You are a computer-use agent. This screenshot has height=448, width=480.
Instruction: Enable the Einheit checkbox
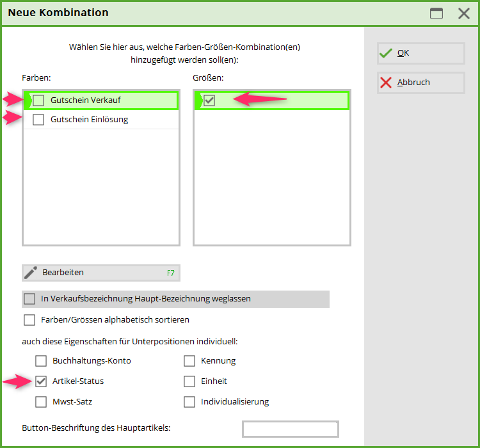click(189, 381)
